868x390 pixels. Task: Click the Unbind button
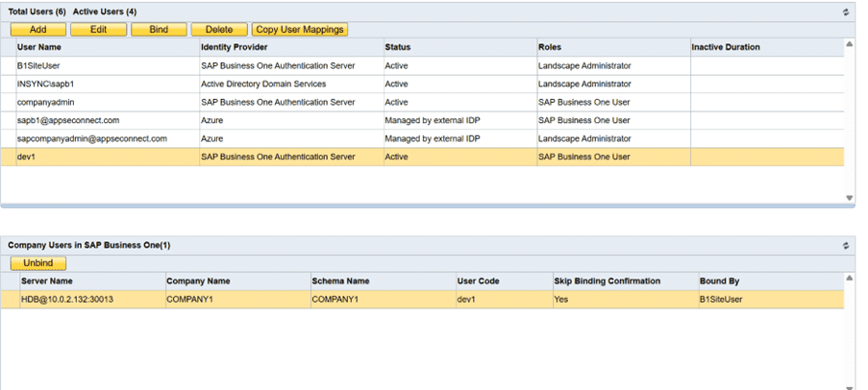(x=38, y=262)
